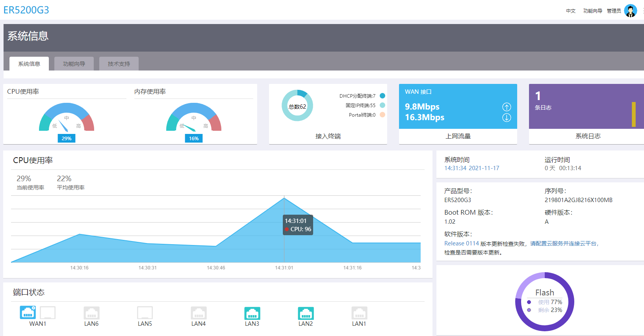Expand the 管理员 account menu
Viewport: 644px width, 336px height.
pos(614,11)
